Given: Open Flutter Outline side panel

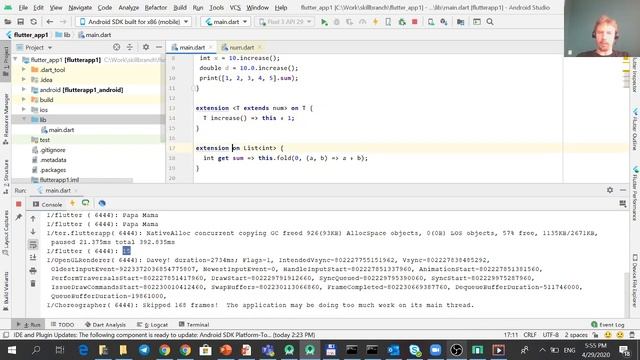Looking at the screenshot, I should point(635,129).
